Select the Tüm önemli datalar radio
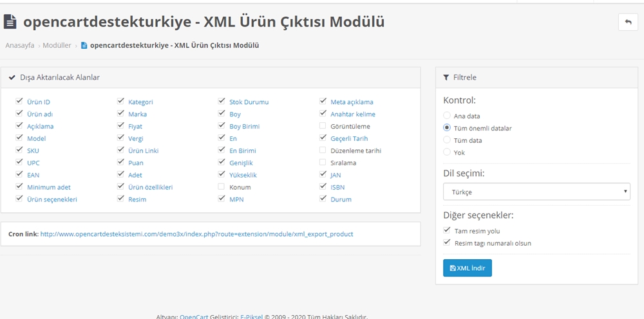 (447, 127)
